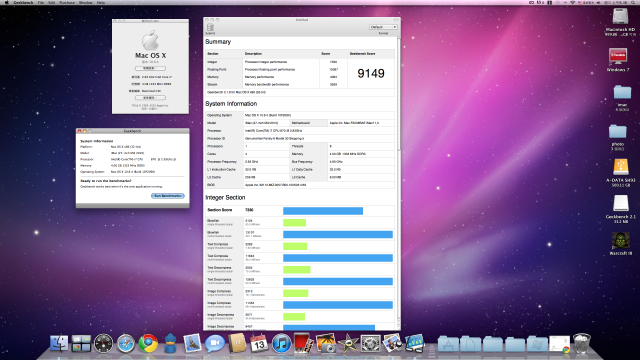Viewport: 640px width, 360px height.
Task: Open Spaces grid icon in the dock
Action: pos(81,343)
